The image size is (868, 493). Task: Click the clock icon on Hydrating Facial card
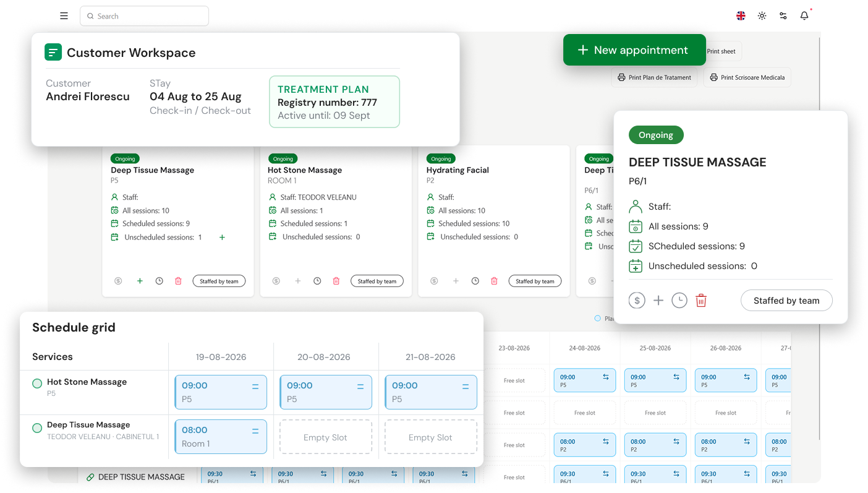click(475, 281)
